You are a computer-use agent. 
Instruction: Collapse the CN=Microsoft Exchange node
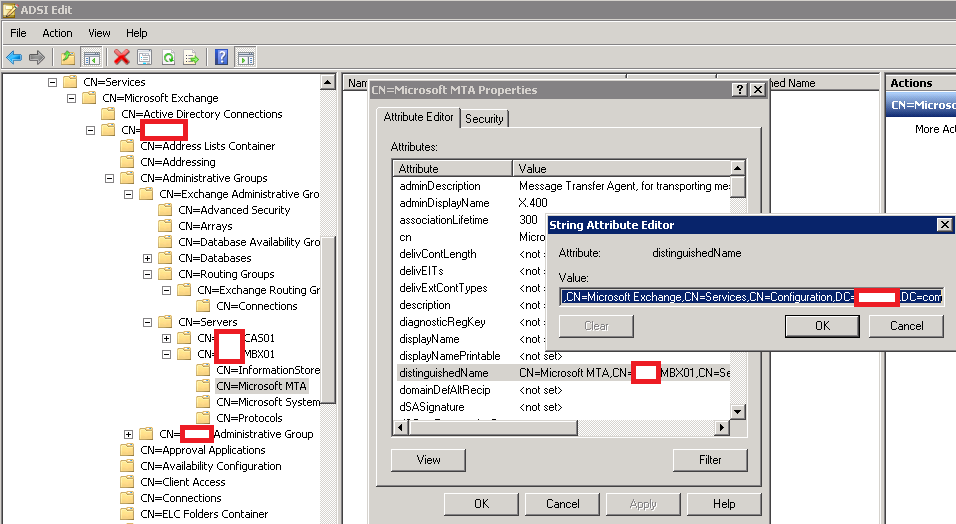[x=71, y=98]
